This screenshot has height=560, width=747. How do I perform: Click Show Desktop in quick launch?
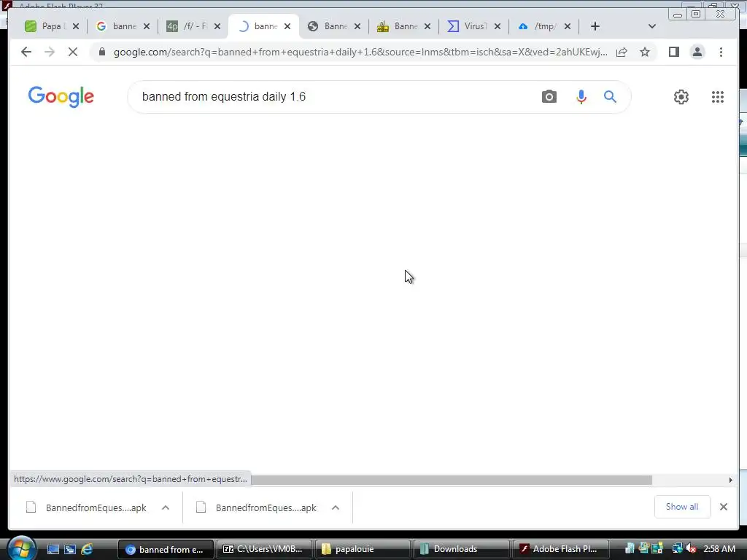pyautogui.click(x=53, y=549)
